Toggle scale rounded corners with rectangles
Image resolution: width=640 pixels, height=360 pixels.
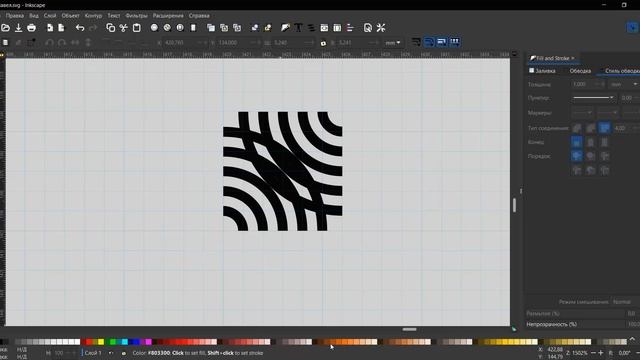[x=429, y=42]
